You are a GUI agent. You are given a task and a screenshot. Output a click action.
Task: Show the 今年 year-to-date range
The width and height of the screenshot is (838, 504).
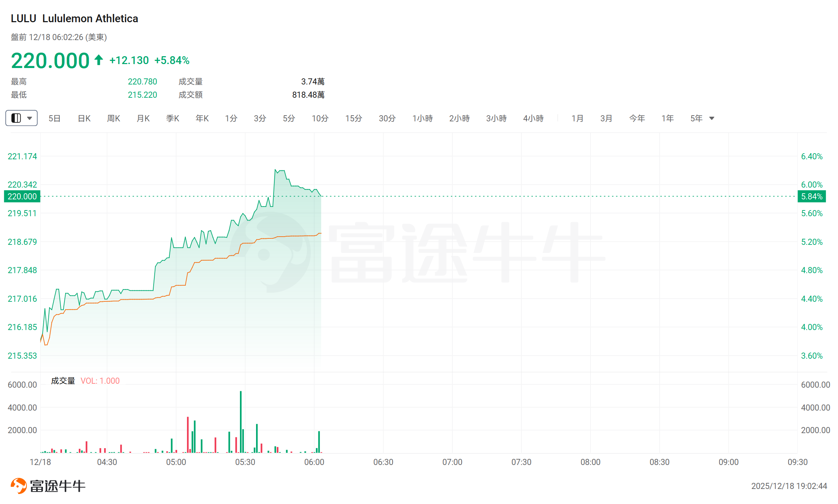pyautogui.click(x=637, y=118)
